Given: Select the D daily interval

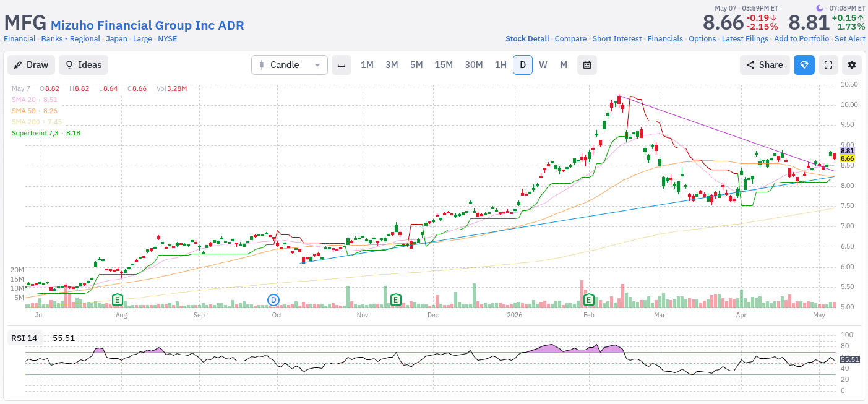Looking at the screenshot, I should [x=523, y=65].
